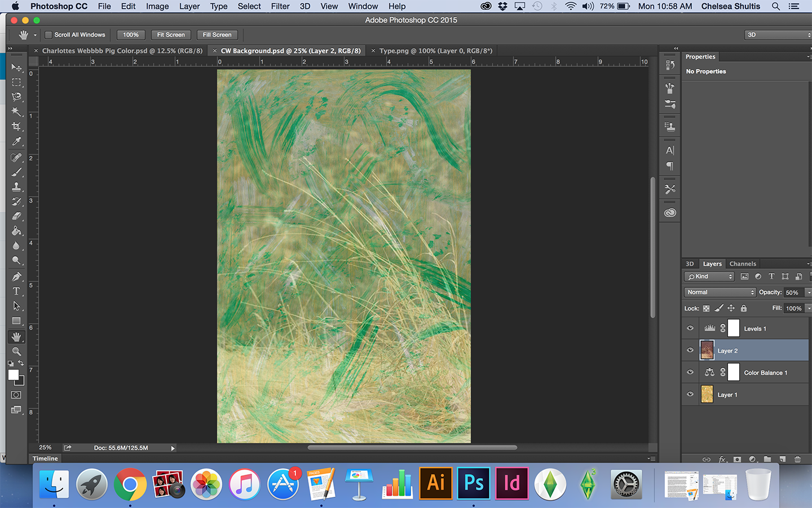Select the Brush tool
The height and width of the screenshot is (508, 812).
click(16, 172)
